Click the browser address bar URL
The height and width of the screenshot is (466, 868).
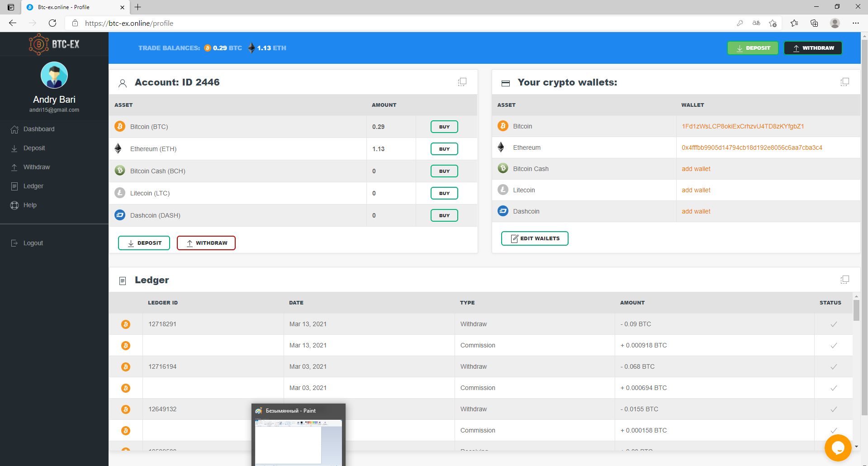(129, 23)
